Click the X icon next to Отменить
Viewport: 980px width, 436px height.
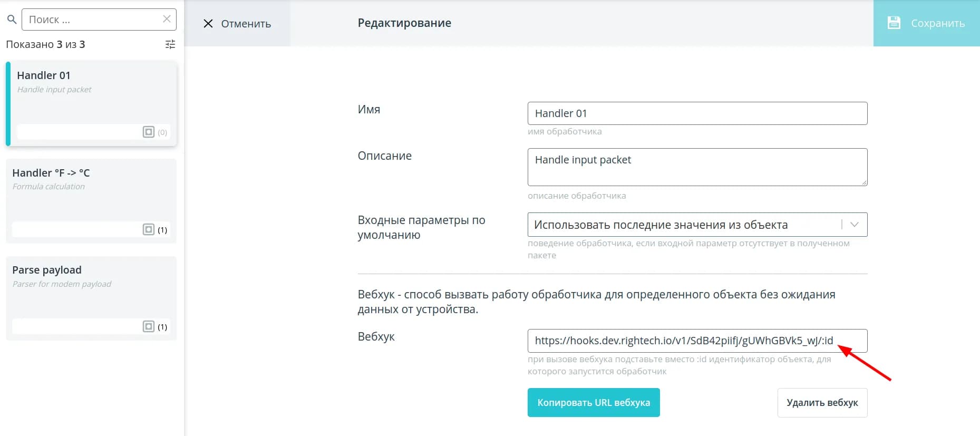(x=208, y=24)
